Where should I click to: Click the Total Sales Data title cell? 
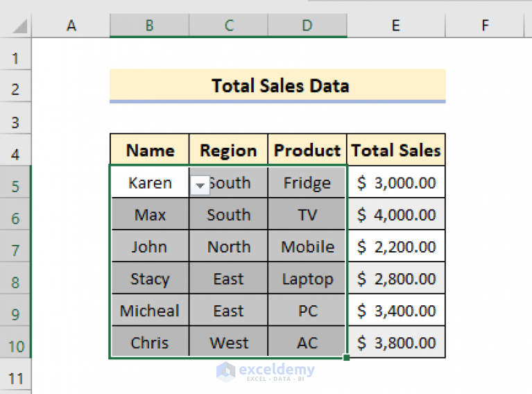(277, 86)
